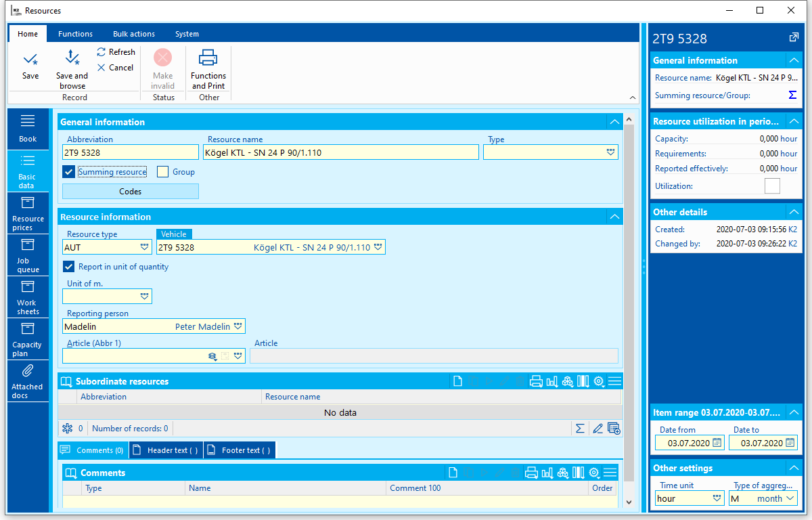Open chart options in Subordinate resources
The height and width of the screenshot is (520, 812).
[552, 381]
